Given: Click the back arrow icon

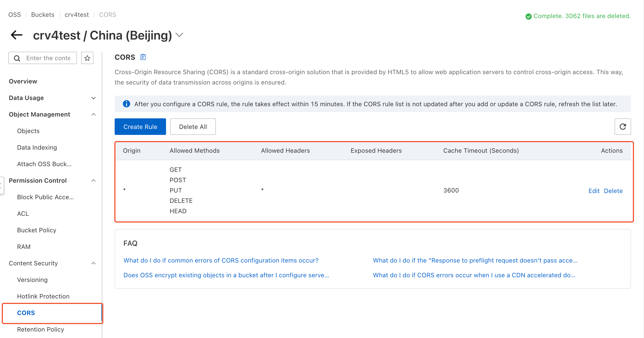Looking at the screenshot, I should [17, 35].
